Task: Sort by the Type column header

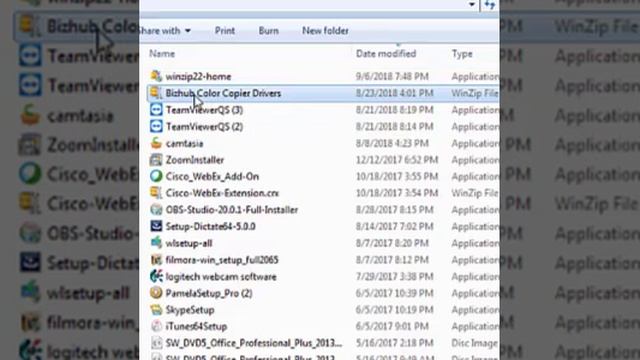Action: (x=462, y=53)
